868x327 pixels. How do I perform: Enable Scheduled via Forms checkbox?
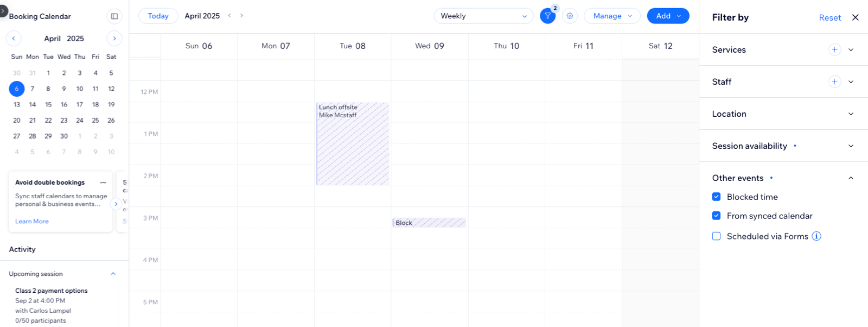[716, 236]
